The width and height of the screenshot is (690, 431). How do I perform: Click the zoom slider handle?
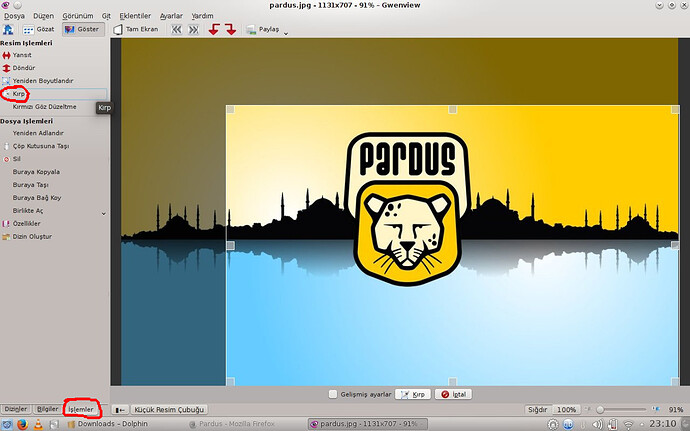click(600, 409)
